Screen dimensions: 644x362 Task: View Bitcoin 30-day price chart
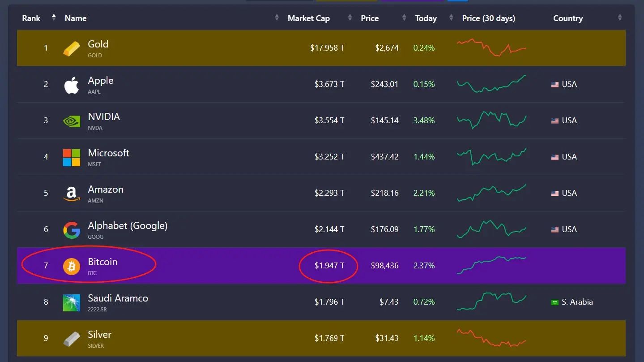tap(491, 265)
